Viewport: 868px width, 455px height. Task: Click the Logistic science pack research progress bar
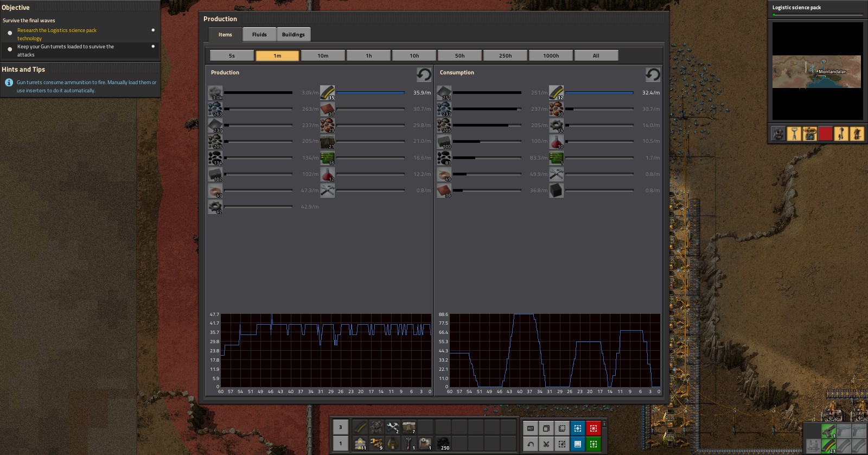click(x=817, y=15)
